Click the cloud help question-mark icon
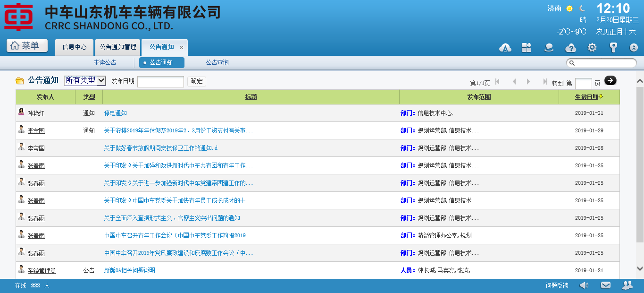Viewport: 644px width, 293px height. pyautogui.click(x=570, y=48)
